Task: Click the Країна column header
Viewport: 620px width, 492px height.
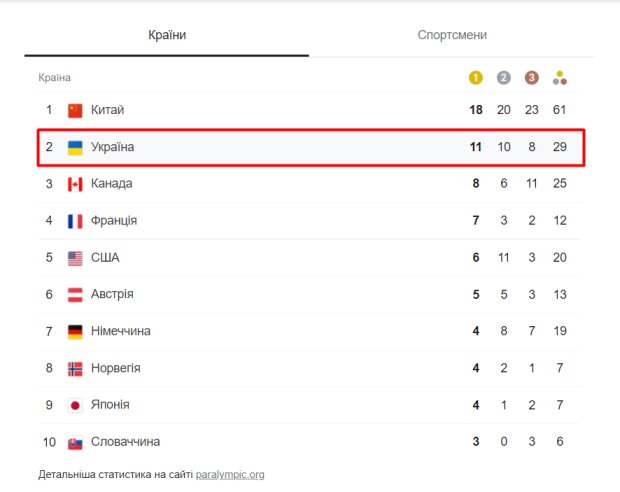Action: click(54, 78)
